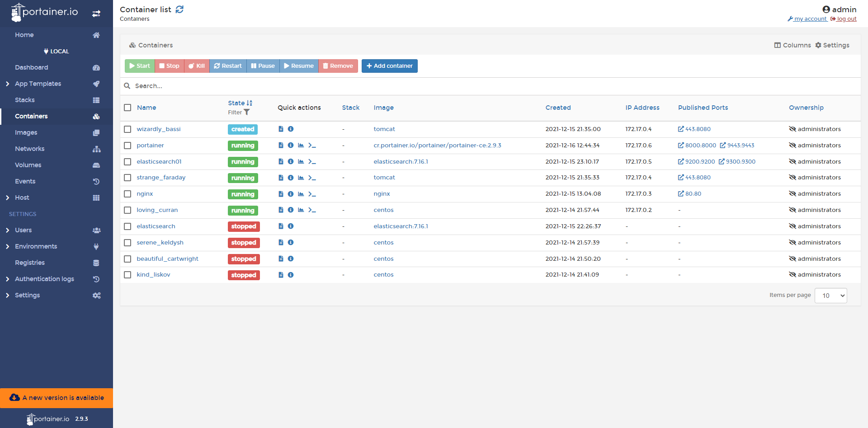Refresh the container list
Screen dimensions: 868x428
[179, 9]
